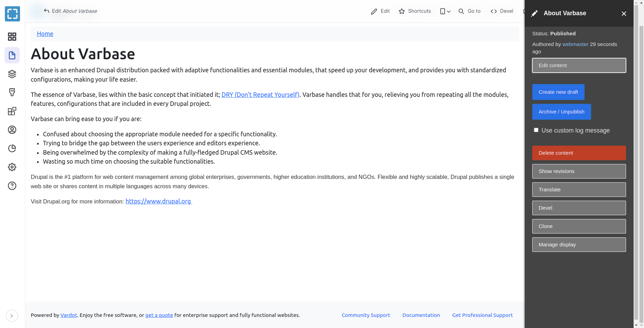Open the Configuration gear icon in sidebar

coord(12,167)
